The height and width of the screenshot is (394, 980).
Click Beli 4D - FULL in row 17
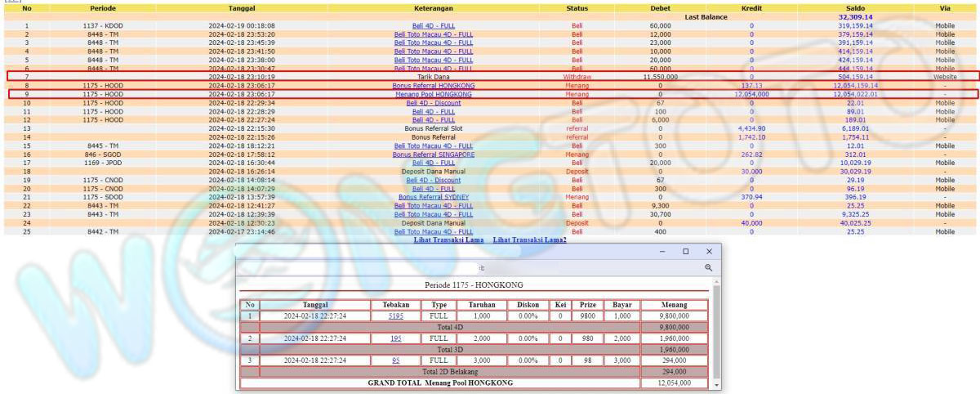point(433,163)
